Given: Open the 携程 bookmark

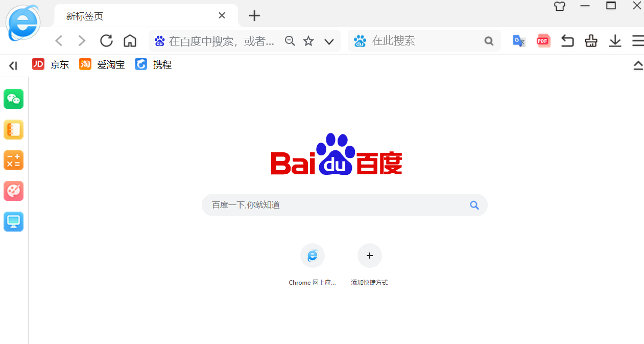Looking at the screenshot, I should 153,64.
